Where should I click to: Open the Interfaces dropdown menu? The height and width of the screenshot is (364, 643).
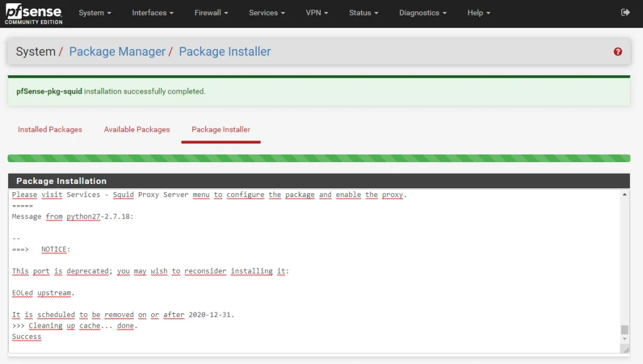click(x=153, y=13)
